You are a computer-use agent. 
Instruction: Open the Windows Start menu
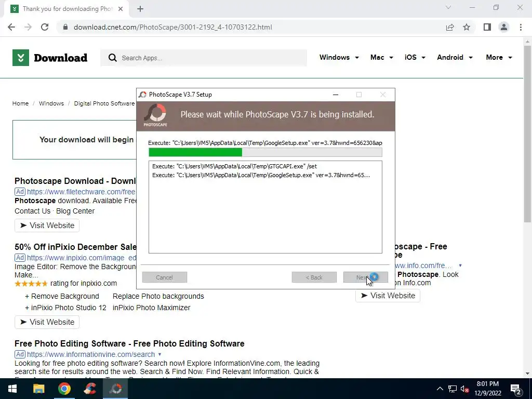(12, 389)
